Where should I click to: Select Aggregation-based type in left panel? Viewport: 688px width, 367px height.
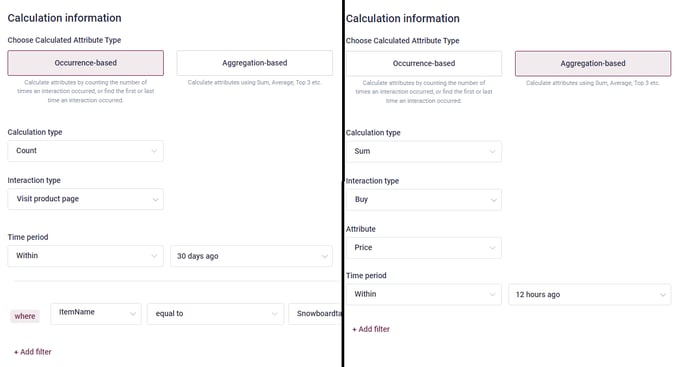coord(254,63)
